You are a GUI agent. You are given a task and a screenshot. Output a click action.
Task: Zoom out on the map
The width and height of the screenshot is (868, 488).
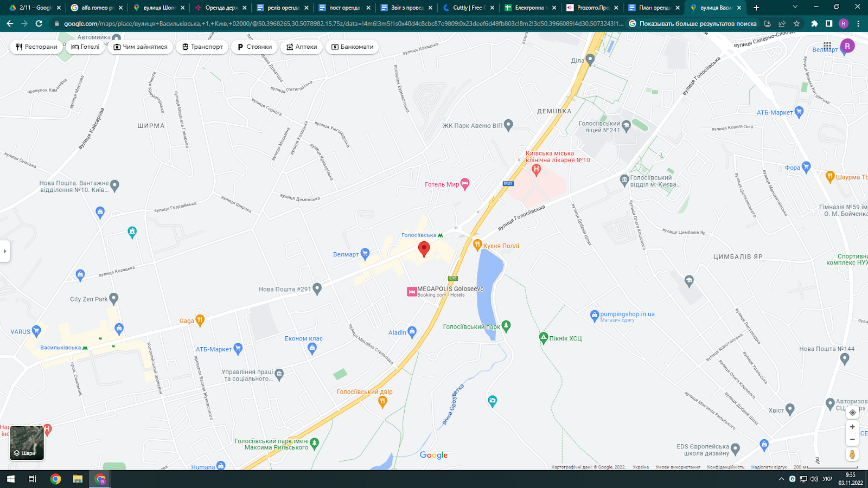click(852, 439)
